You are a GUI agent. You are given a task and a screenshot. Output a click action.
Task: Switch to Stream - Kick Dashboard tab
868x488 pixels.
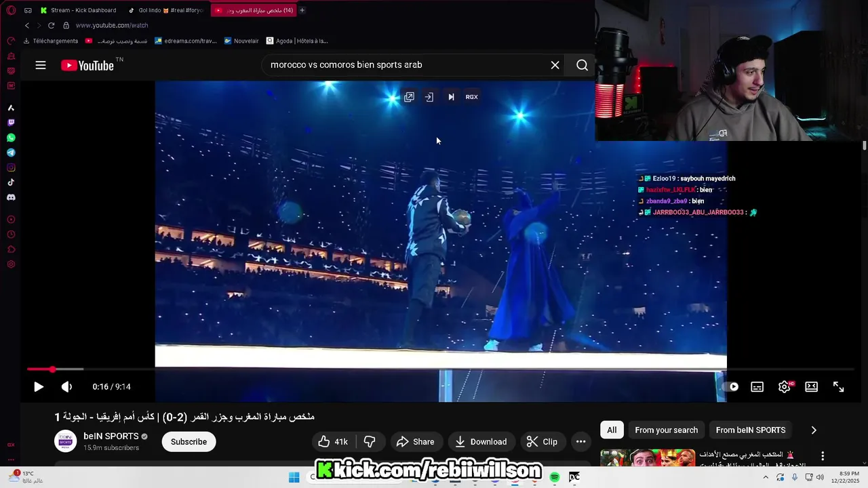tap(78, 10)
